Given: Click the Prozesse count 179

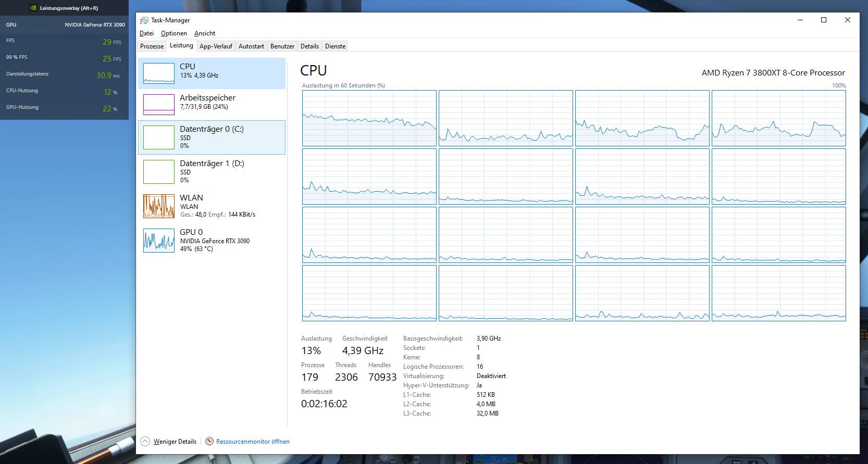Looking at the screenshot, I should [309, 377].
